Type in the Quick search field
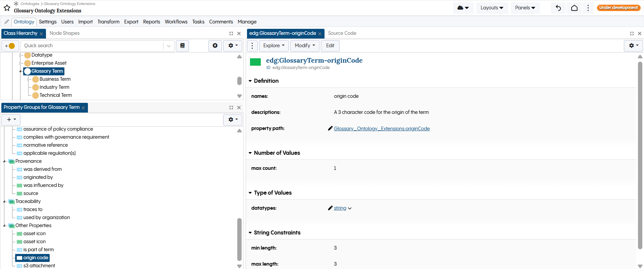This screenshot has width=644, height=269. point(92,46)
